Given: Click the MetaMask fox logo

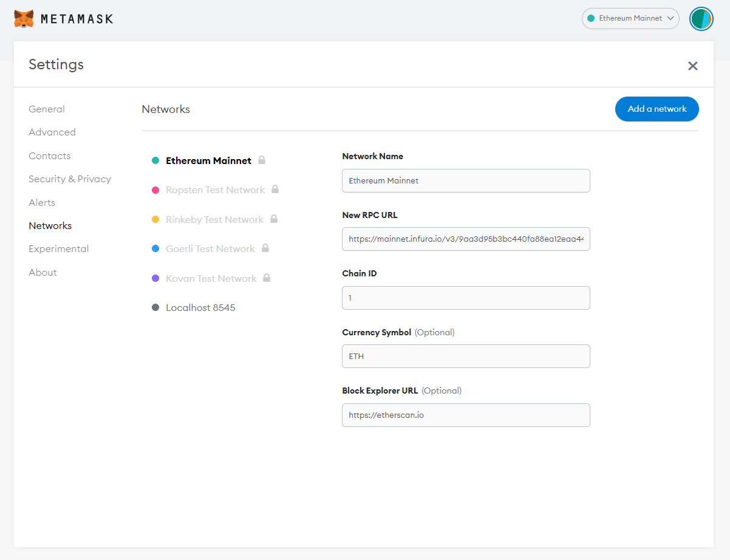Looking at the screenshot, I should coord(23,18).
